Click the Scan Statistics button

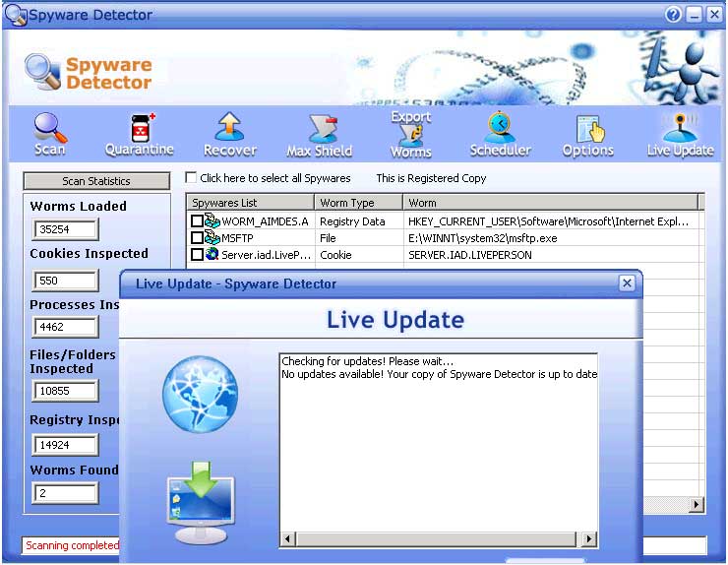tap(96, 181)
